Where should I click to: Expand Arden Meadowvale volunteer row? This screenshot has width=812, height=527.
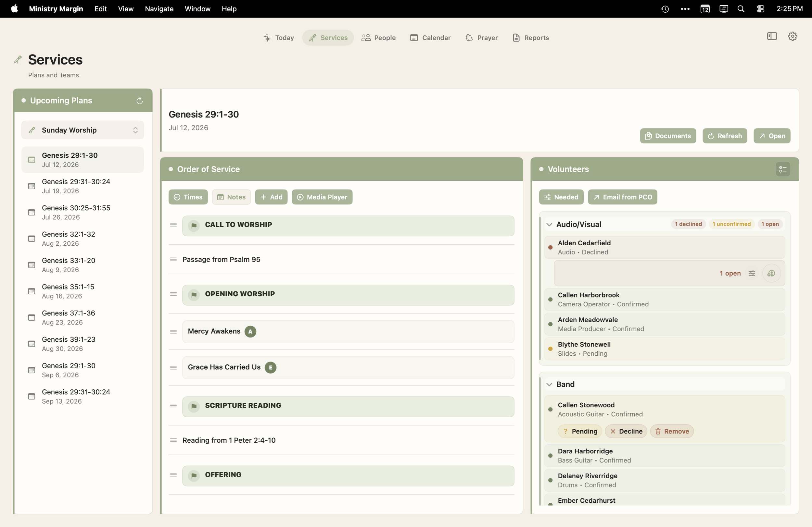[x=664, y=324]
